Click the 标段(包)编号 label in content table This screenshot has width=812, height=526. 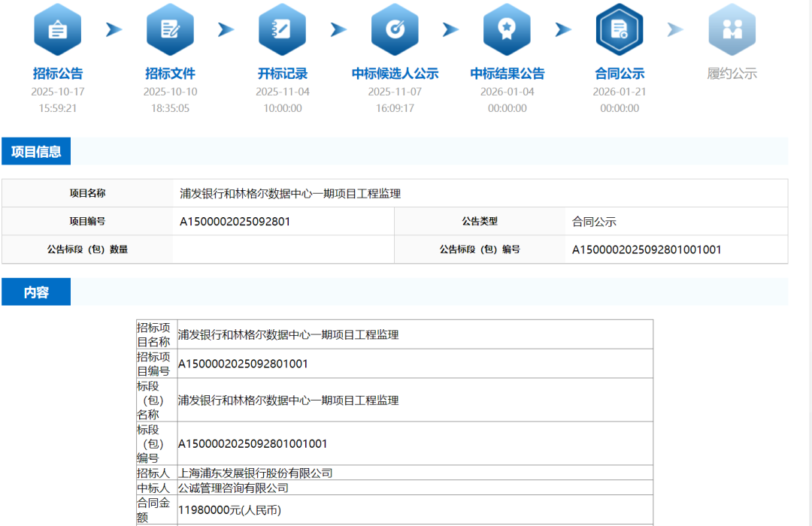[x=156, y=443]
